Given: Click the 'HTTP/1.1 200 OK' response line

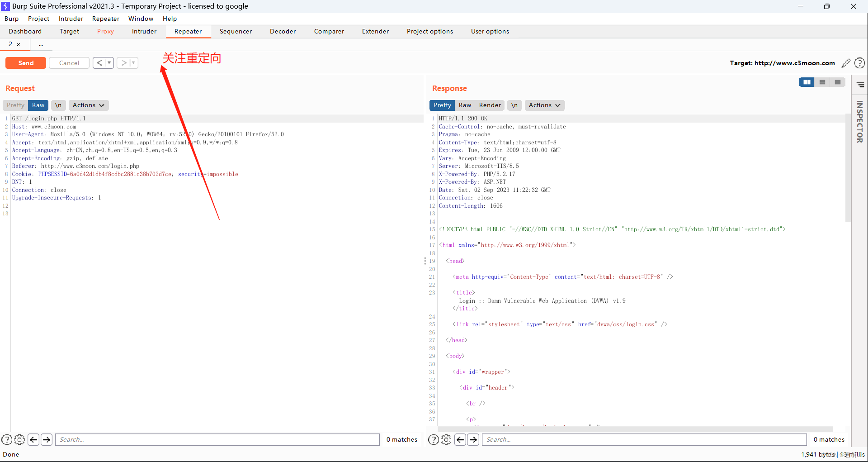Looking at the screenshot, I should (x=463, y=119).
